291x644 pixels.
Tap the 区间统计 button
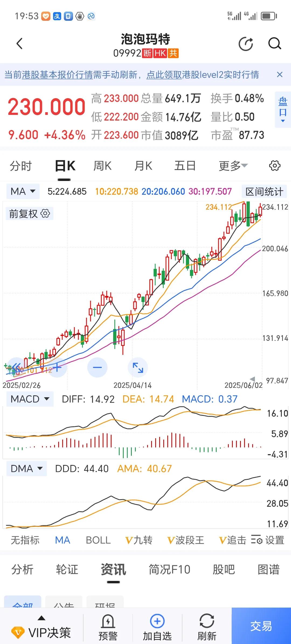click(264, 192)
